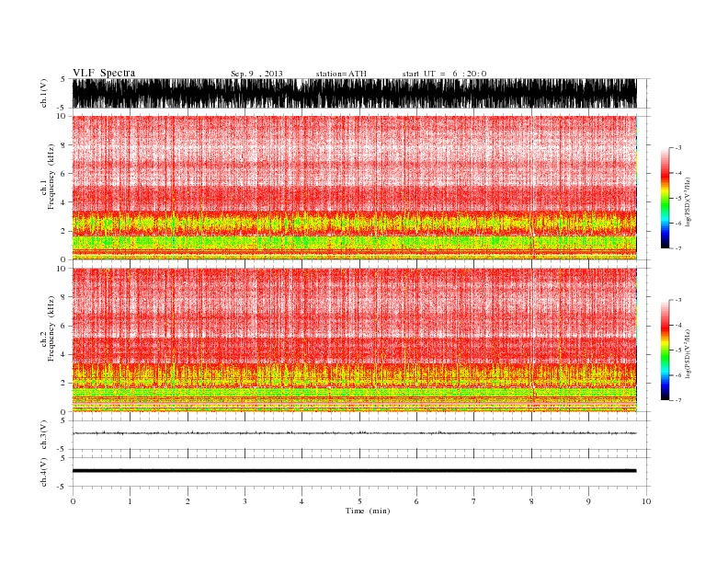Click the time axis tick label "7"
The height and width of the screenshot is (563, 728).
click(474, 501)
